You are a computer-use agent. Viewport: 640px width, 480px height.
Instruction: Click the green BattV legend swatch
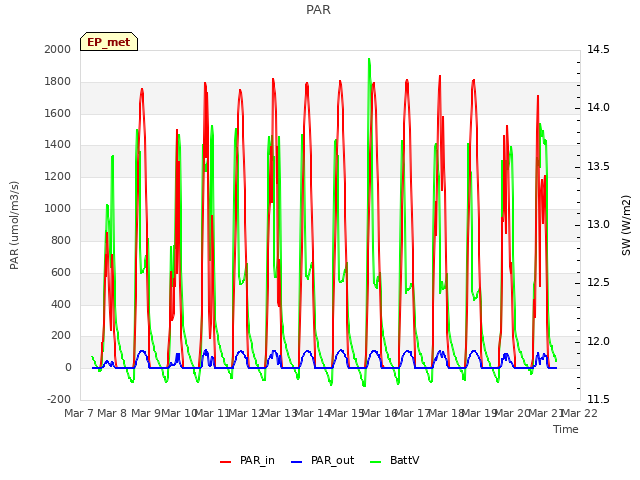[375, 462]
